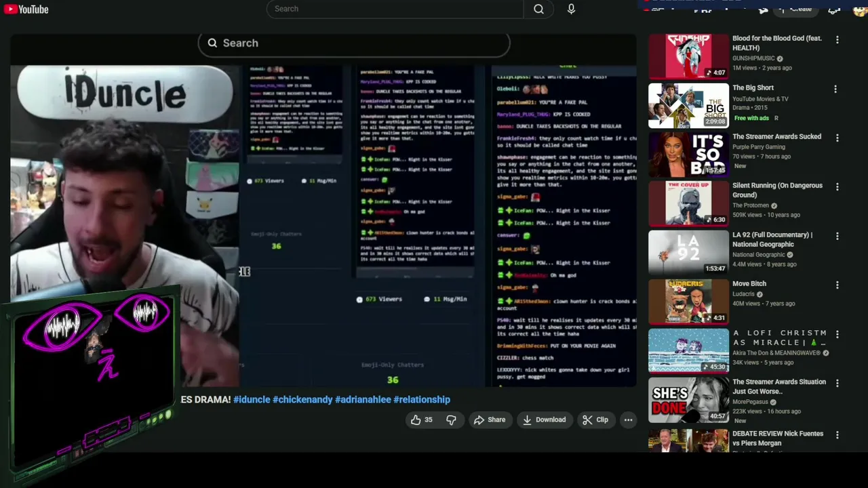
Task: Dislike the video with thumbs down
Action: tap(451, 420)
